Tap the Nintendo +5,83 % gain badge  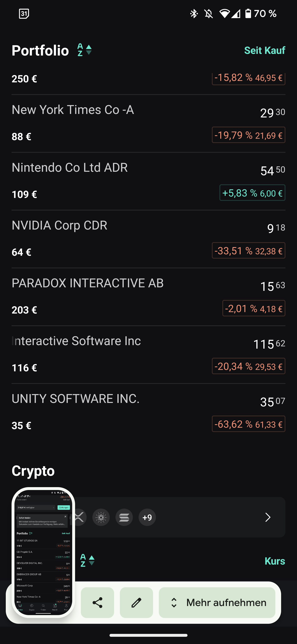252,193
